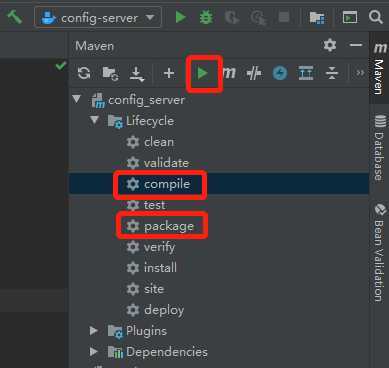The height and width of the screenshot is (368, 389).
Task: Collapse the Lifecycle node arrow
Action: [x=95, y=120]
